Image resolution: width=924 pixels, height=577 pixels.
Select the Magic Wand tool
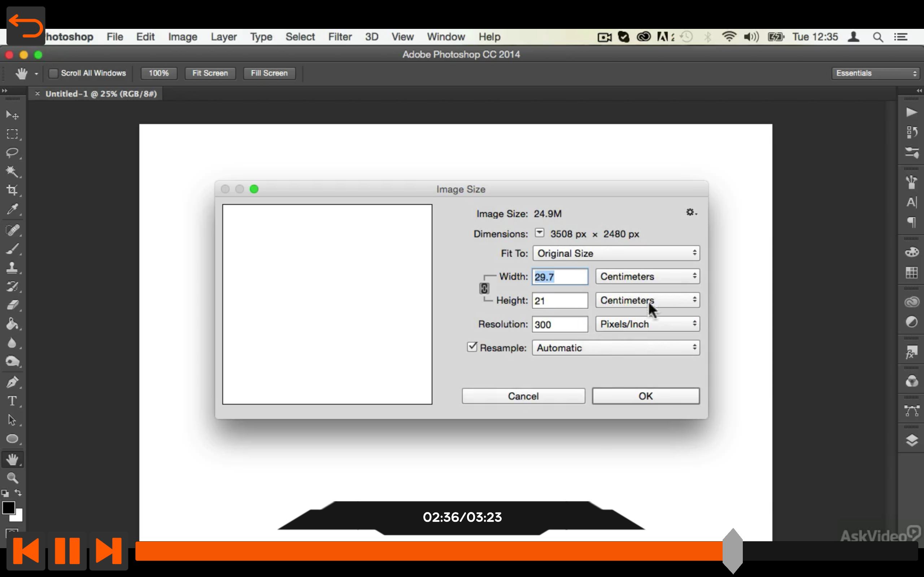pos(12,171)
